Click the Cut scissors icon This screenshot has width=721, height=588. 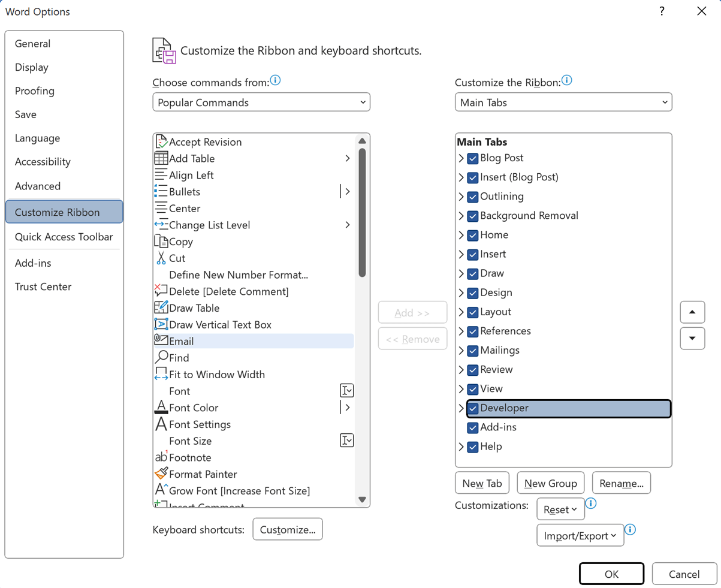(x=161, y=258)
